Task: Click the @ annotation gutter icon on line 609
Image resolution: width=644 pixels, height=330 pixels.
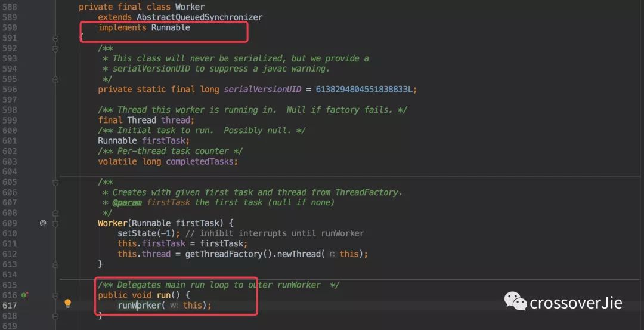Action: tap(43, 223)
